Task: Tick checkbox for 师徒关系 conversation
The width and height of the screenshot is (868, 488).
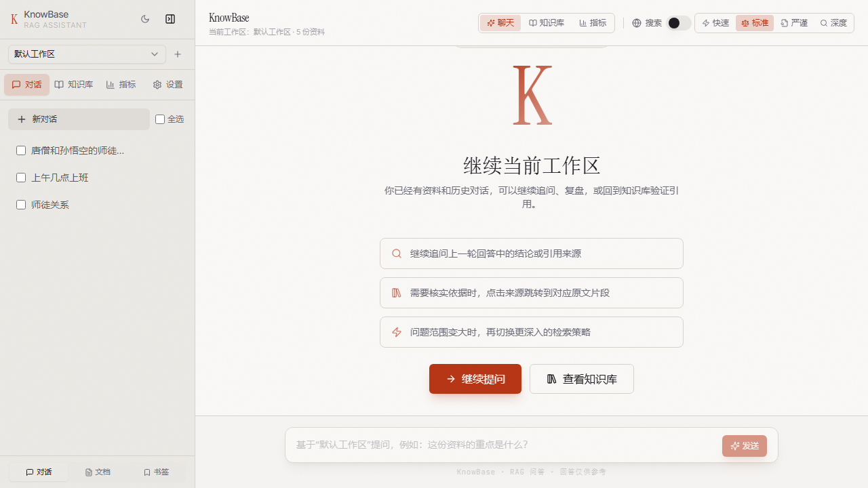Action: (x=21, y=205)
